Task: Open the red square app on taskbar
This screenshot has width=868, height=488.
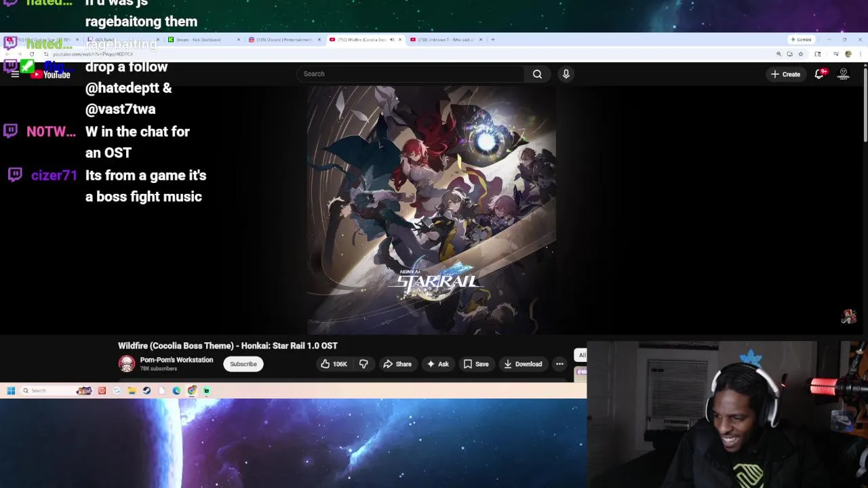Action: click(x=102, y=390)
